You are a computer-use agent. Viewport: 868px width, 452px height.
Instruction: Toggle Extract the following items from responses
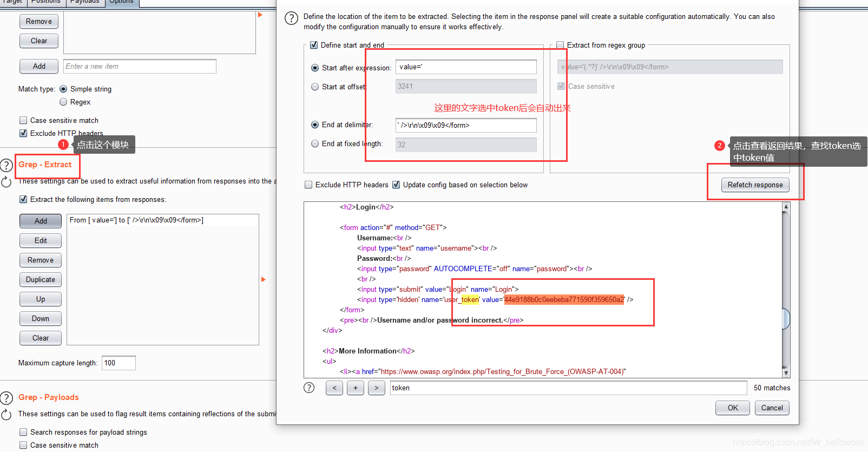pyautogui.click(x=23, y=199)
